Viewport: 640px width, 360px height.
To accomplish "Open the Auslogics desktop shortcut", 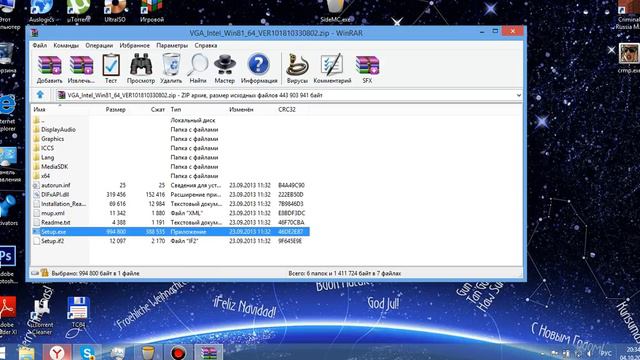I will tap(42, 11).
